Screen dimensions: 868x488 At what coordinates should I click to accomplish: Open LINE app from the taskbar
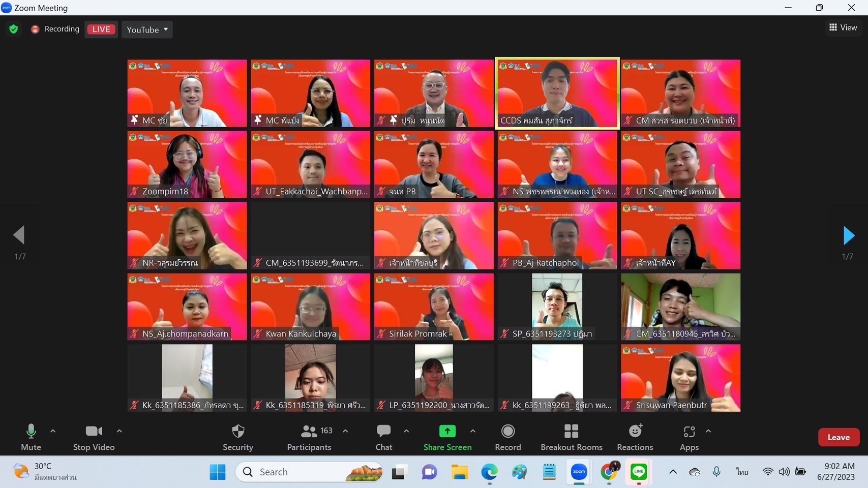(639, 472)
